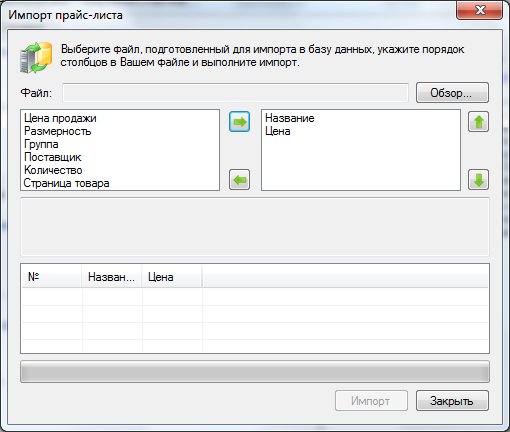Select Поставщик list item

coord(53,157)
